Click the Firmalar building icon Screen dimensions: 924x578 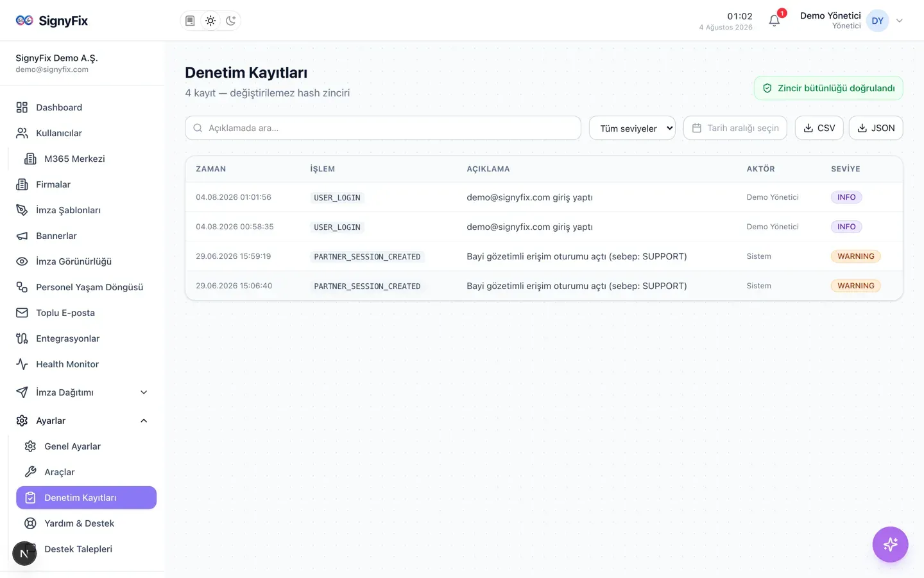coord(22,184)
